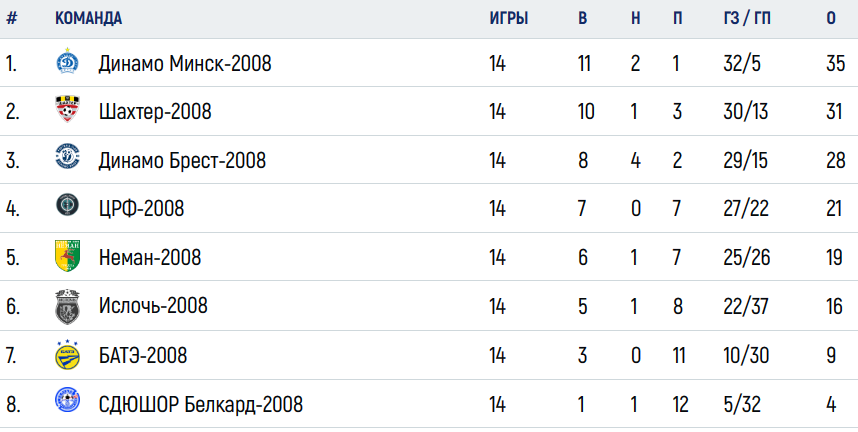Open the Динамо Минск-2008 team link
The image size is (858, 432).
[185, 64]
